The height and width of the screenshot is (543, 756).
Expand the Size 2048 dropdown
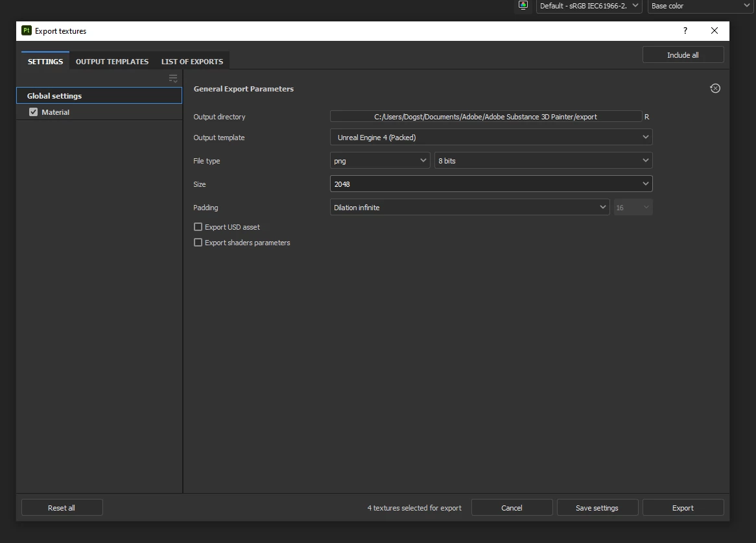coord(491,184)
